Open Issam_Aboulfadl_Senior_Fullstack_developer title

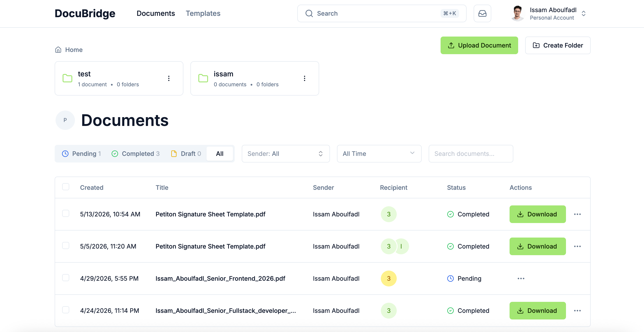coord(225,310)
